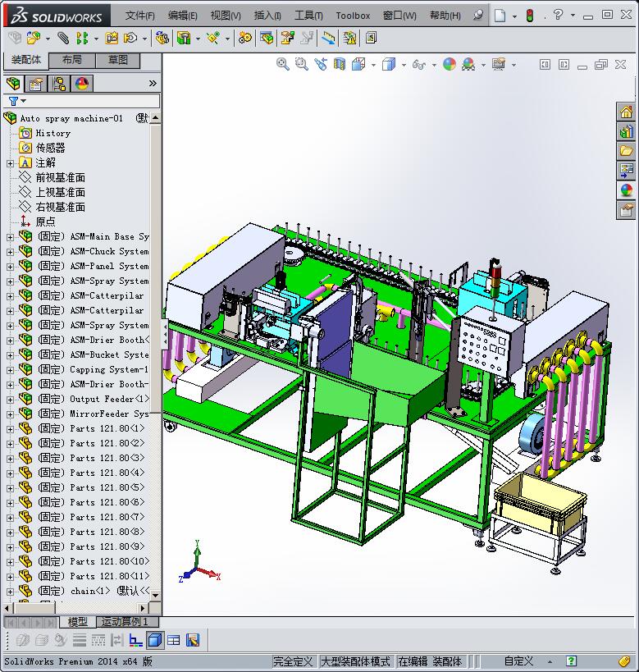The image size is (639, 672).
Task: Open the DisplayManager color ball tab
Action: point(82,83)
